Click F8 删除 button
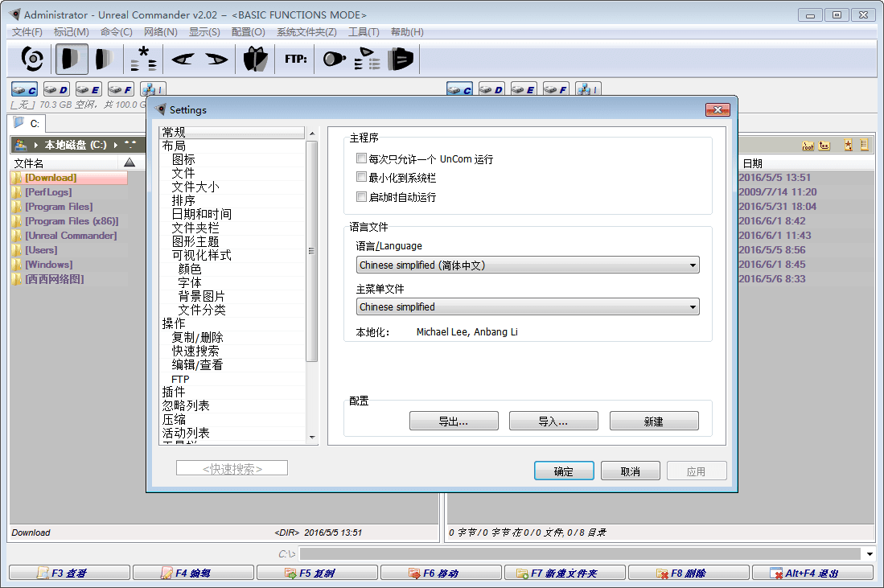 coord(689,573)
